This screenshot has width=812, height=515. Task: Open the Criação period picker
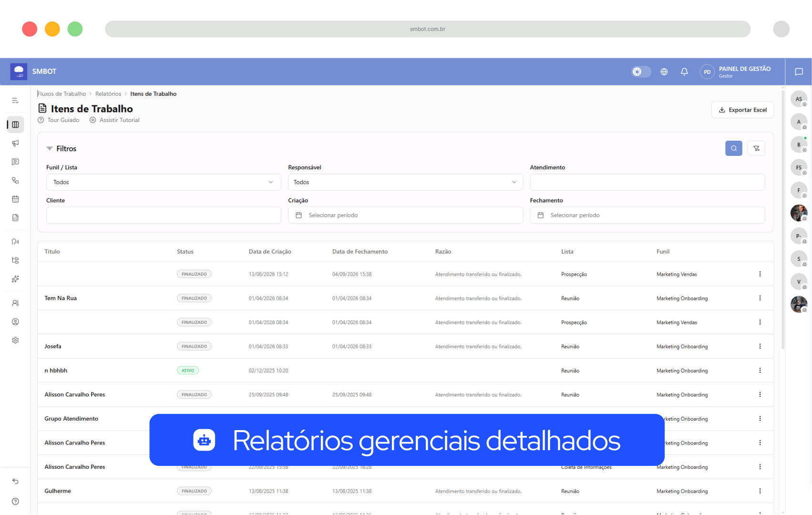405,215
